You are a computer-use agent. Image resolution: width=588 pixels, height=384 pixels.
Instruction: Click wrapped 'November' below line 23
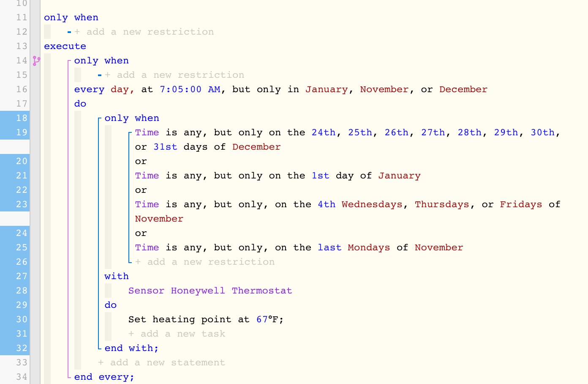coord(159,219)
